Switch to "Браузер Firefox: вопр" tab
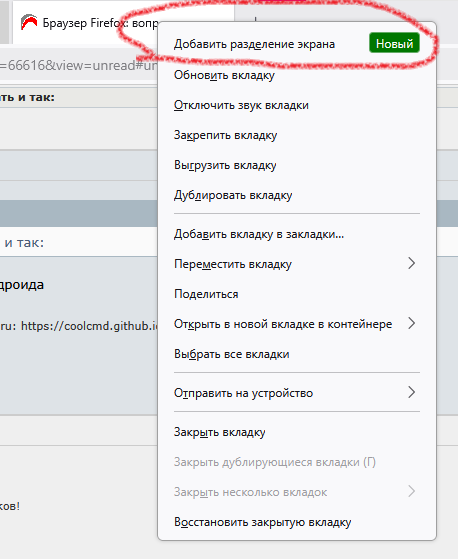Screen dimensions: 458x559 [x=86, y=22]
